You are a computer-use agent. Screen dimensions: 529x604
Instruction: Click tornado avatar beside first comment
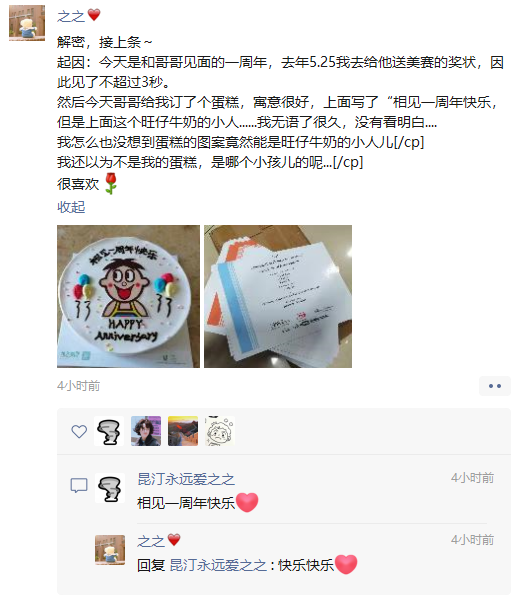click(110, 488)
